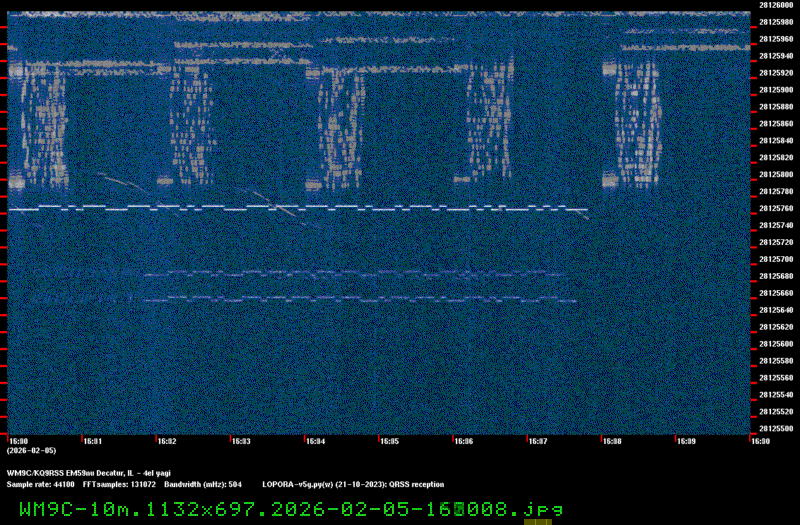Screen dimensions: 800x525
Task: Click the 28125920 frequency label
Action: 776,73
